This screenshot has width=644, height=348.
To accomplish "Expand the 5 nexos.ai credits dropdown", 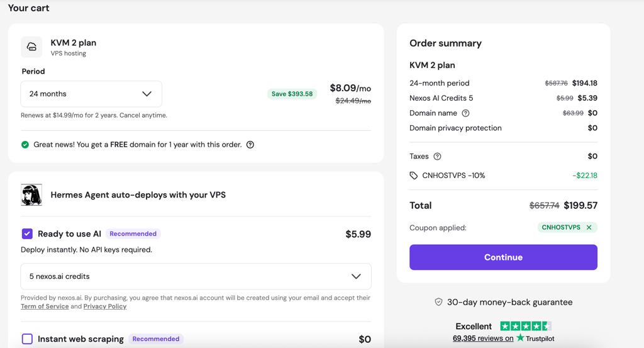I will click(196, 276).
